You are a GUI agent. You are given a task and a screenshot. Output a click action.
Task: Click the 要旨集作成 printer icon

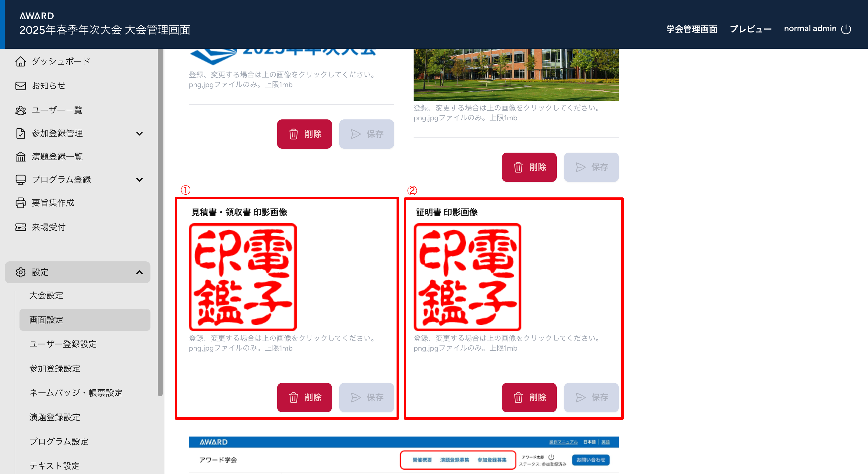(x=20, y=203)
